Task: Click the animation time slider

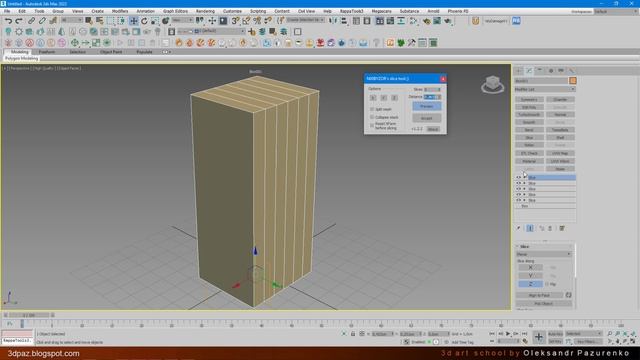Action: coord(29,315)
